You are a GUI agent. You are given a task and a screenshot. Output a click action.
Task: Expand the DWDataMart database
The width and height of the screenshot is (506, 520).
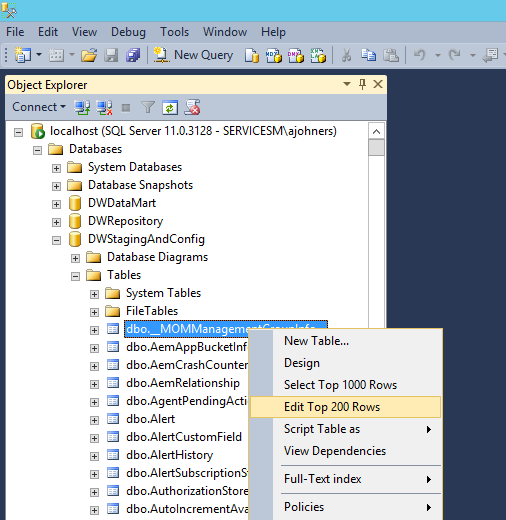[x=56, y=204]
